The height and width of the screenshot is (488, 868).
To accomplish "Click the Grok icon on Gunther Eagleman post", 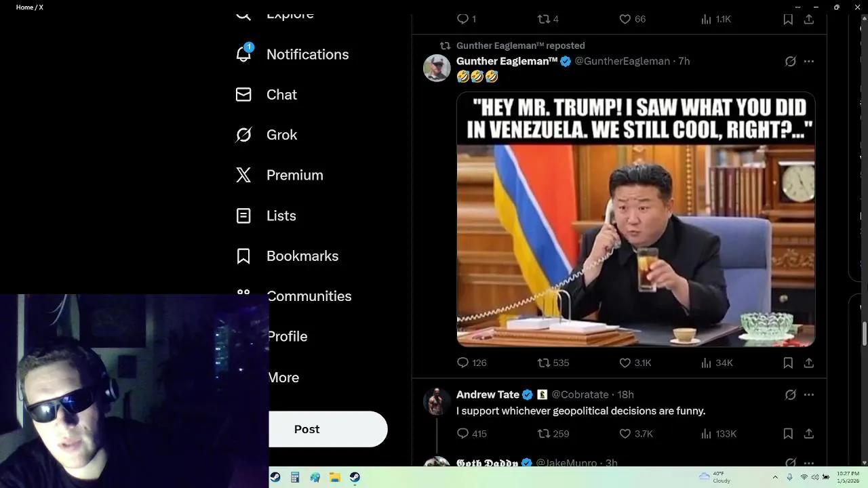I will [x=790, y=61].
